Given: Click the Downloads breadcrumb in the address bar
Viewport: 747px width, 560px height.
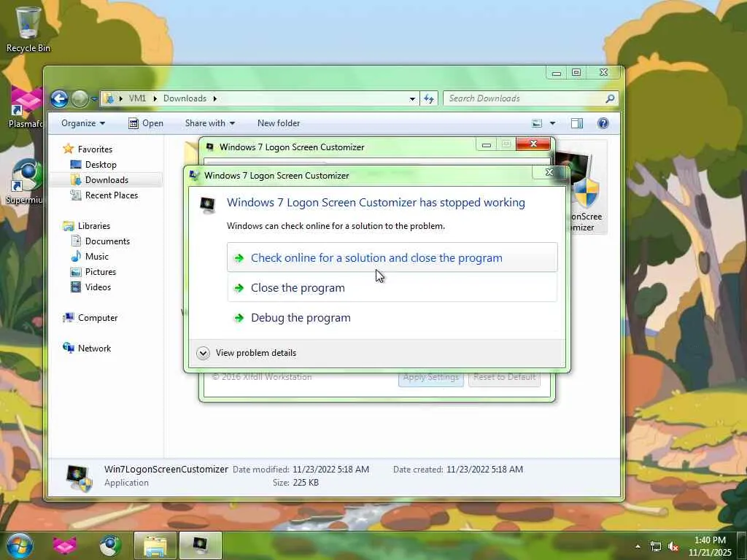Looking at the screenshot, I should [x=185, y=98].
